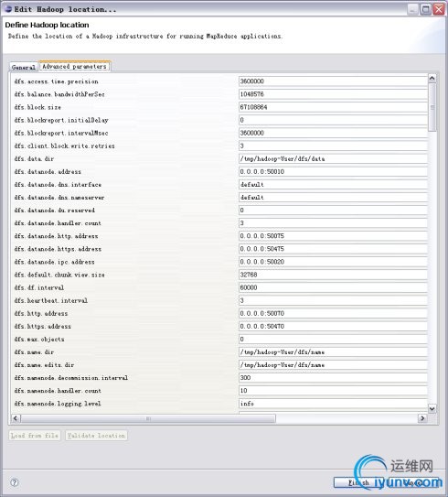448x497 pixels.
Task: Click the dfs.name.edits.dir path field
Action: (333, 365)
